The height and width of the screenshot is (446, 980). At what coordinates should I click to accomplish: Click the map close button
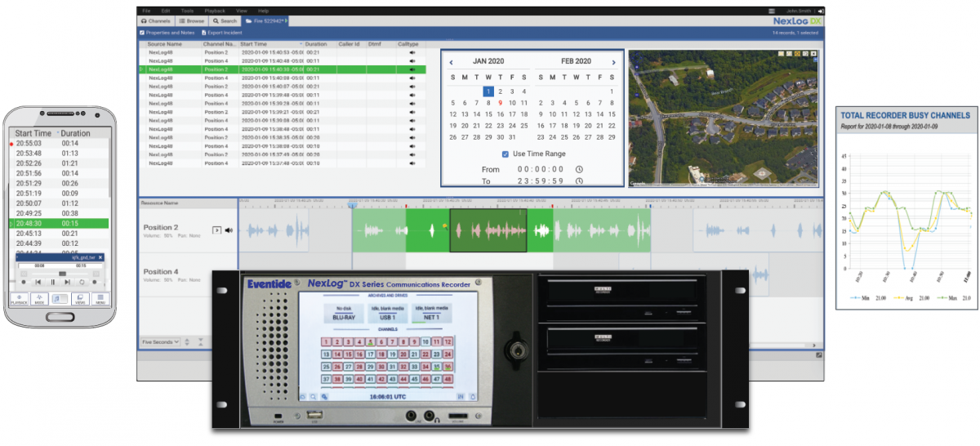[x=813, y=54]
